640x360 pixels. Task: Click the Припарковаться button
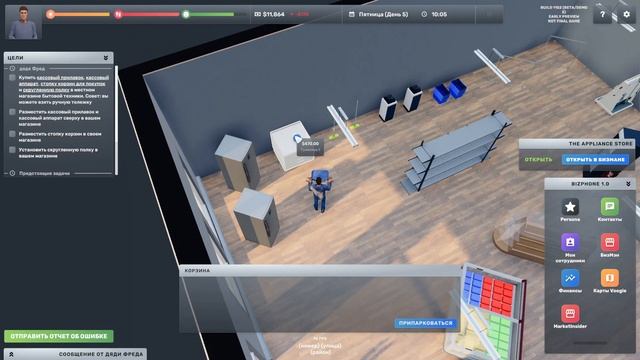point(425,323)
